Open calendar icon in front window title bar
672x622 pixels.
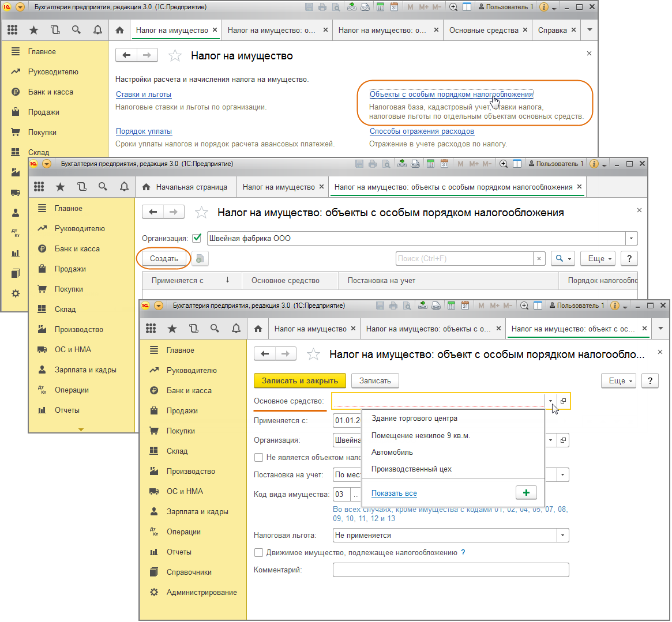pyautogui.click(x=464, y=306)
